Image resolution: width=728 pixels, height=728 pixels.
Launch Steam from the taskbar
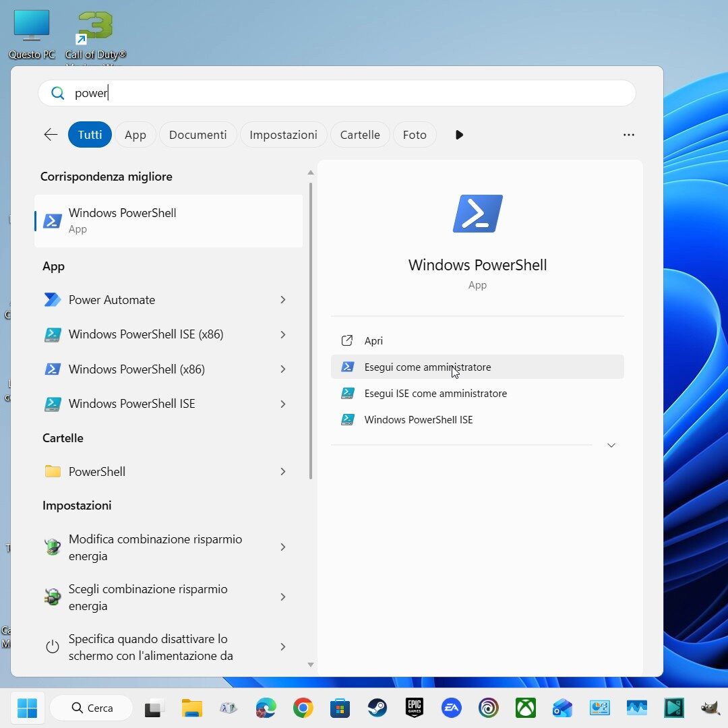[x=377, y=708]
